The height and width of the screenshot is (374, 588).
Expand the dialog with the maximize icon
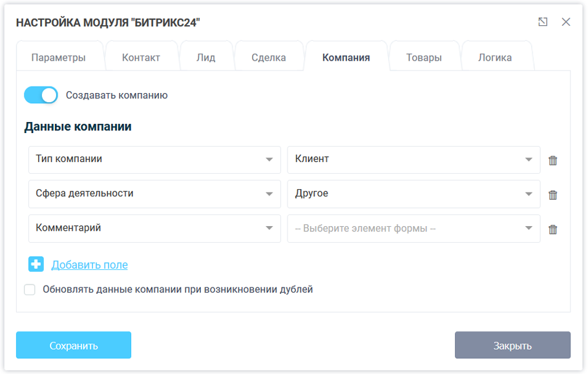pyautogui.click(x=543, y=22)
